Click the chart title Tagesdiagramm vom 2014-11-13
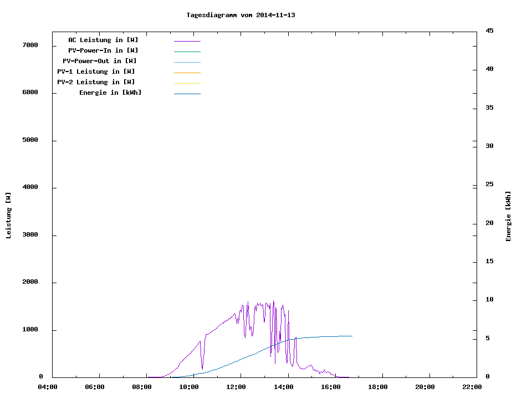The image size is (532, 399). click(241, 15)
